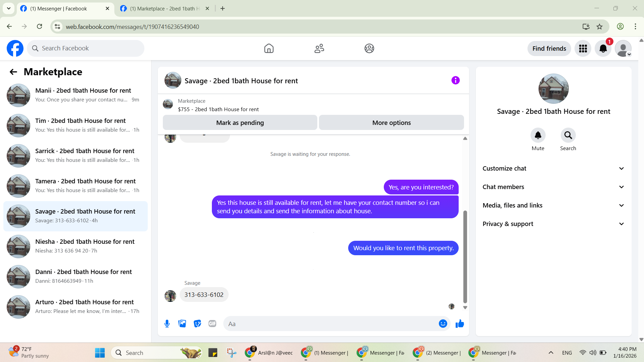Open Windows Start menu

pyautogui.click(x=100, y=353)
